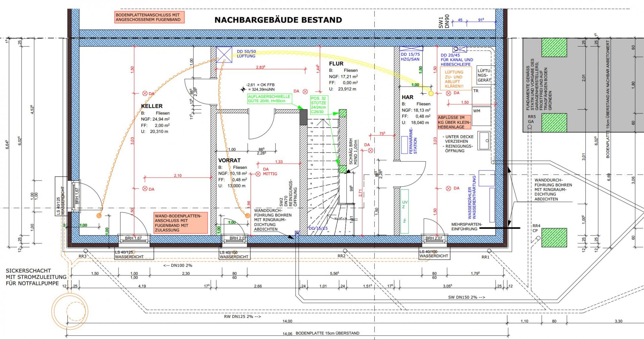Screen dimensions: 644x340
Task: Select the green Auflagerschwelle annotation
Action: (x=269, y=99)
